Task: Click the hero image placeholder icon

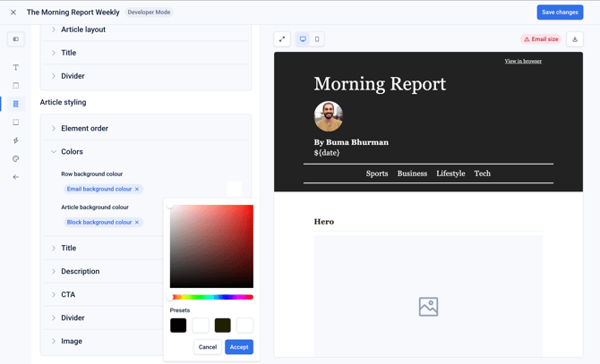Action: (428, 307)
